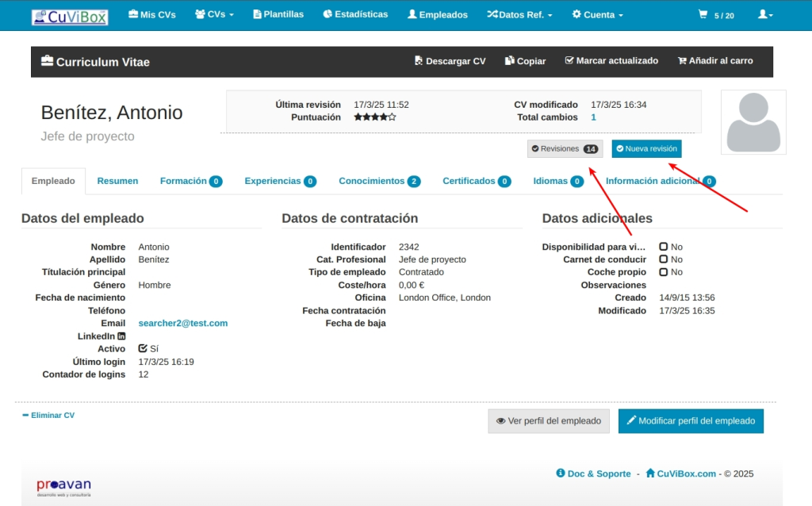812x506 pixels.
Task: Expand Datos Ref. dropdown menu
Action: 519,15
